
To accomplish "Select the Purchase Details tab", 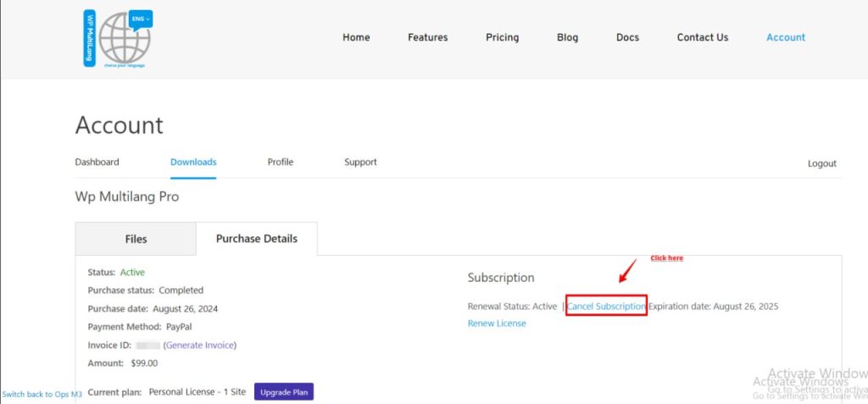I will pos(256,239).
